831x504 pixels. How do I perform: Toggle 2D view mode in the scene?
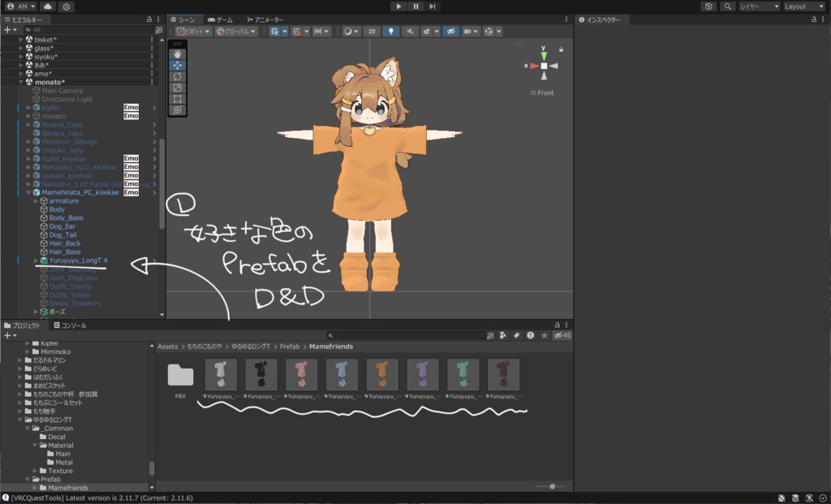click(x=372, y=32)
